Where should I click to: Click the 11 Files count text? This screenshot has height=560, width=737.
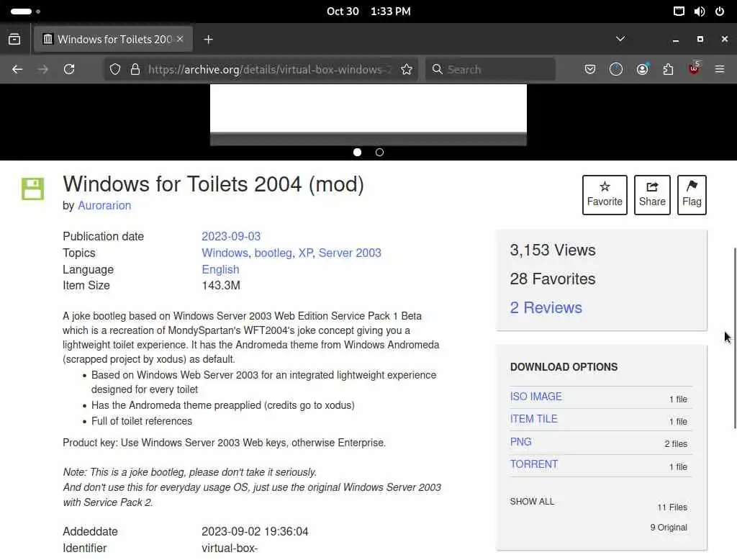point(672,507)
